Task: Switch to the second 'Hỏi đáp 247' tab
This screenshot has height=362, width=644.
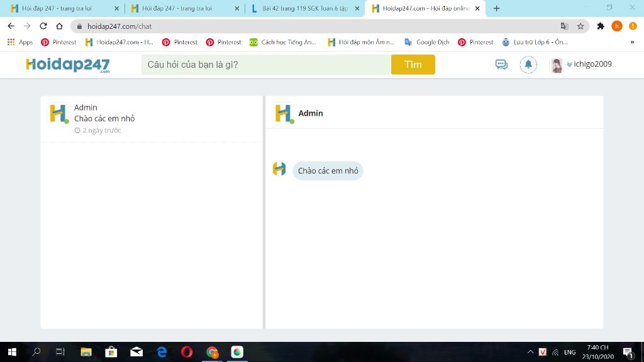Action: point(184,8)
